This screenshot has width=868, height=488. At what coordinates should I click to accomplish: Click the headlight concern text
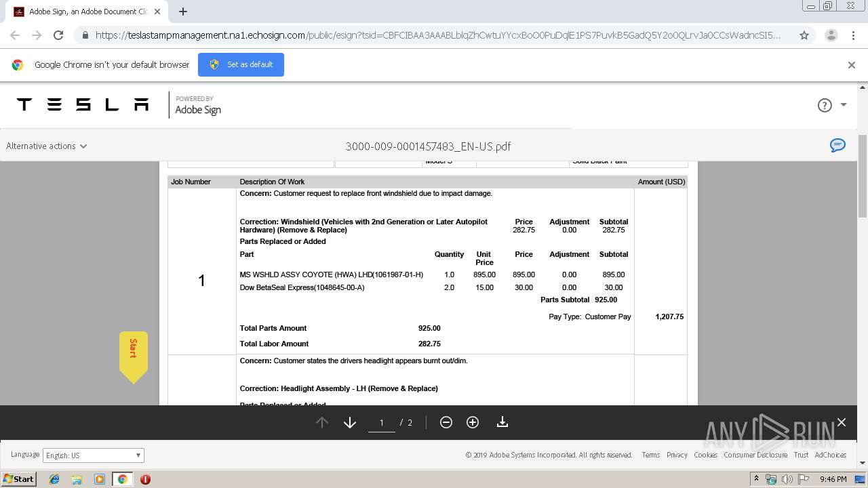(353, 361)
